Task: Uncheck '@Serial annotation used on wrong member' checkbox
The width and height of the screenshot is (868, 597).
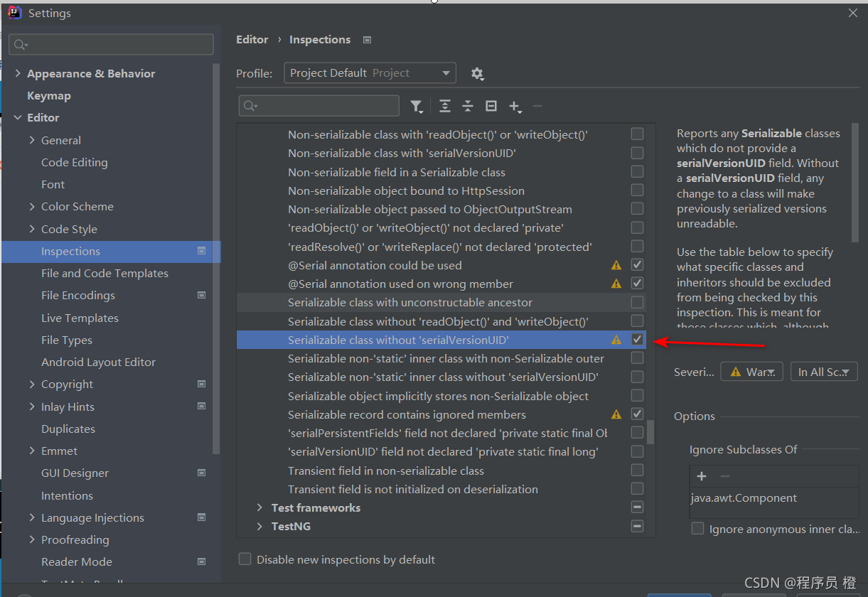Action: click(637, 284)
